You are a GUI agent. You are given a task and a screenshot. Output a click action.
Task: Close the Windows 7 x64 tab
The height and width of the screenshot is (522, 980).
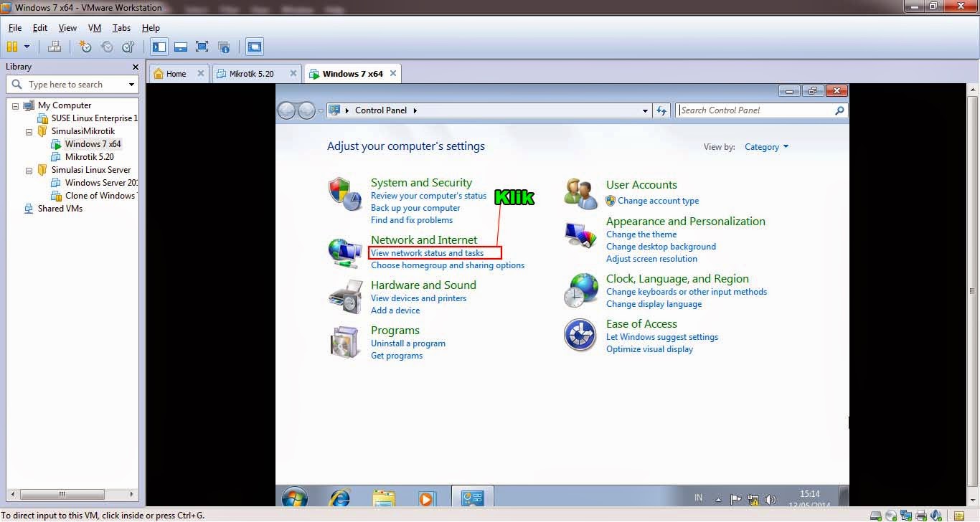coord(392,73)
